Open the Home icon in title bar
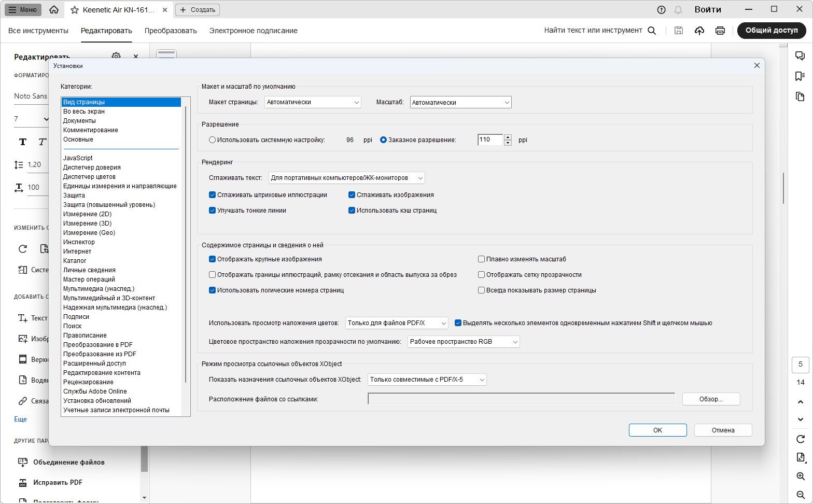The height and width of the screenshot is (504, 813). (x=54, y=10)
